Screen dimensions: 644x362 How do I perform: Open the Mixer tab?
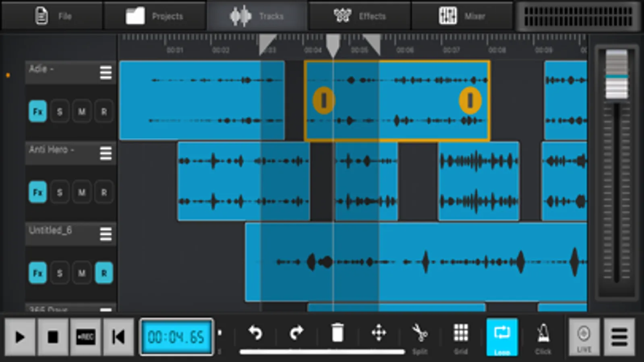[x=462, y=16]
